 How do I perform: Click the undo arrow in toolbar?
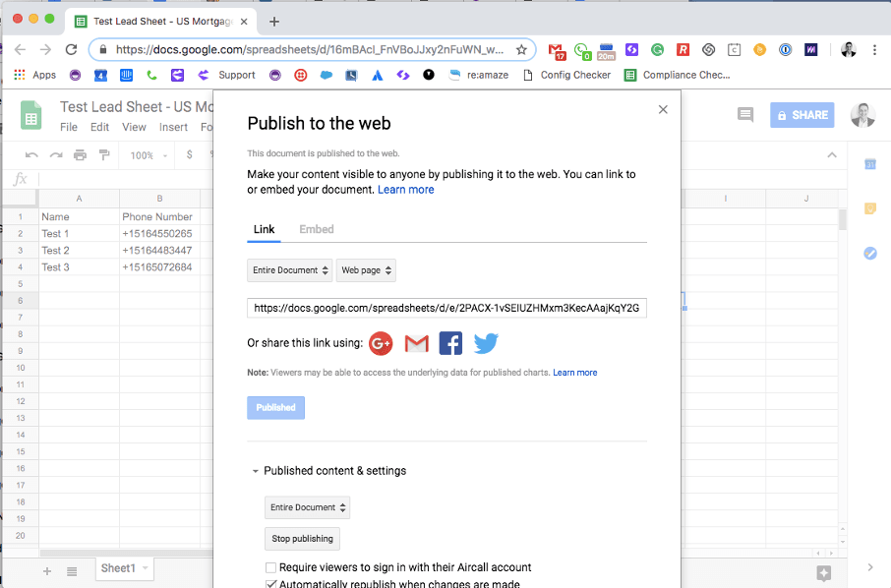click(x=32, y=155)
